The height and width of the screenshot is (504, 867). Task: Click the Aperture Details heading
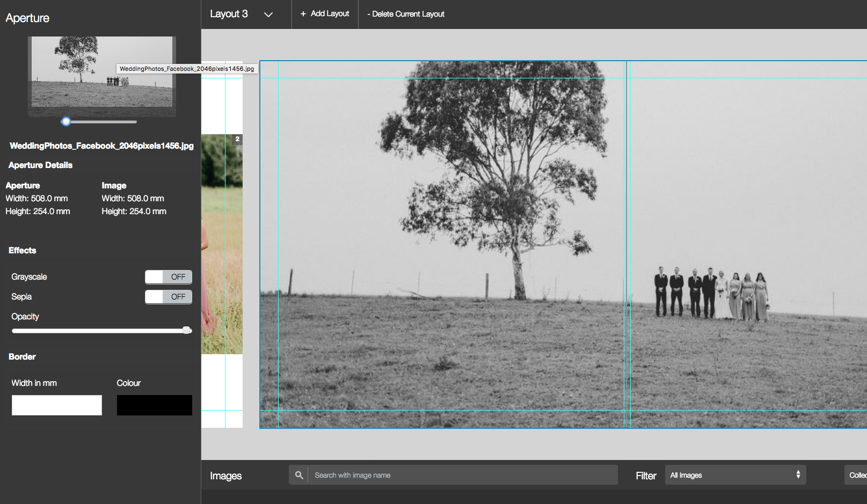pos(40,165)
